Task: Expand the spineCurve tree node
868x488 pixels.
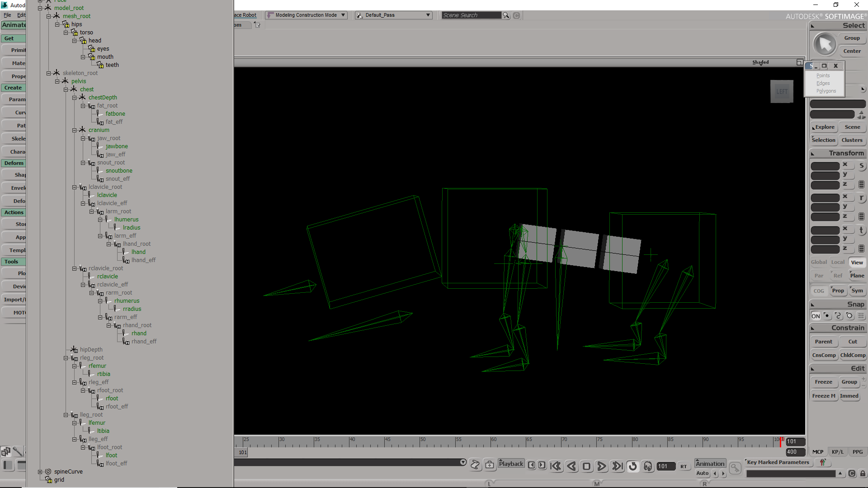Action: point(40,472)
